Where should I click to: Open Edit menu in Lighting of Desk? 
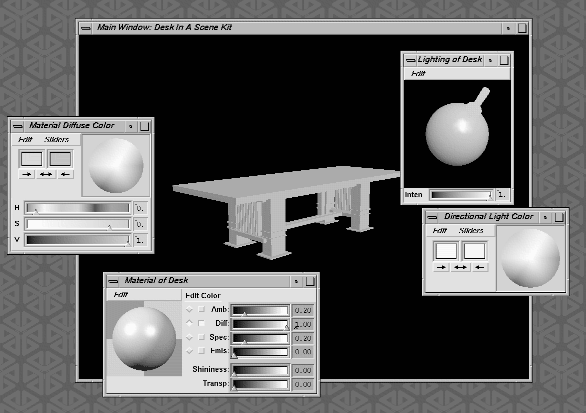coord(418,74)
